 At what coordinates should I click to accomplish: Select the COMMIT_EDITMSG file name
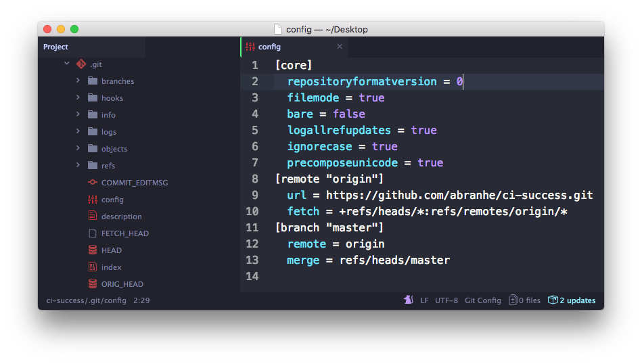coord(135,183)
